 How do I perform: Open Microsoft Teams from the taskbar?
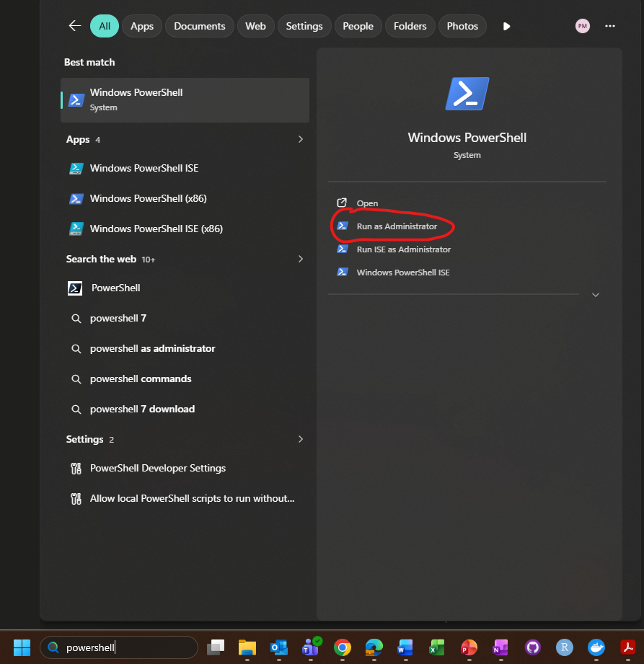click(x=311, y=647)
